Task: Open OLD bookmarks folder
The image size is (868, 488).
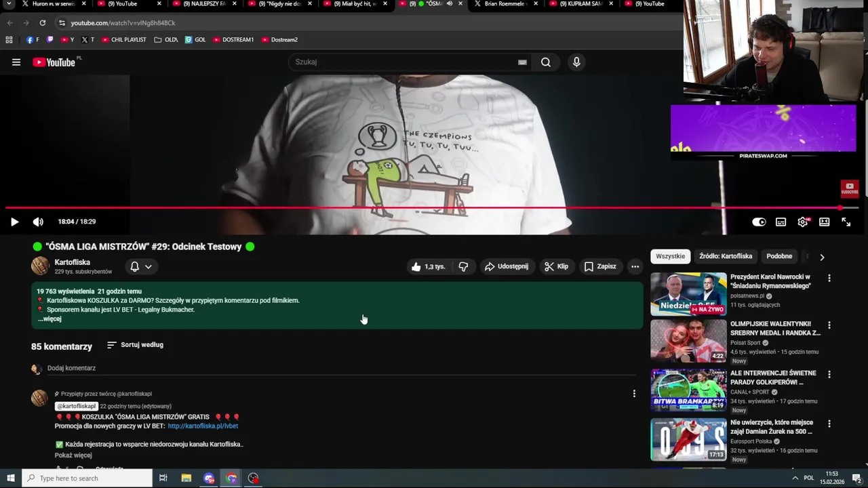Action: [x=166, y=40]
